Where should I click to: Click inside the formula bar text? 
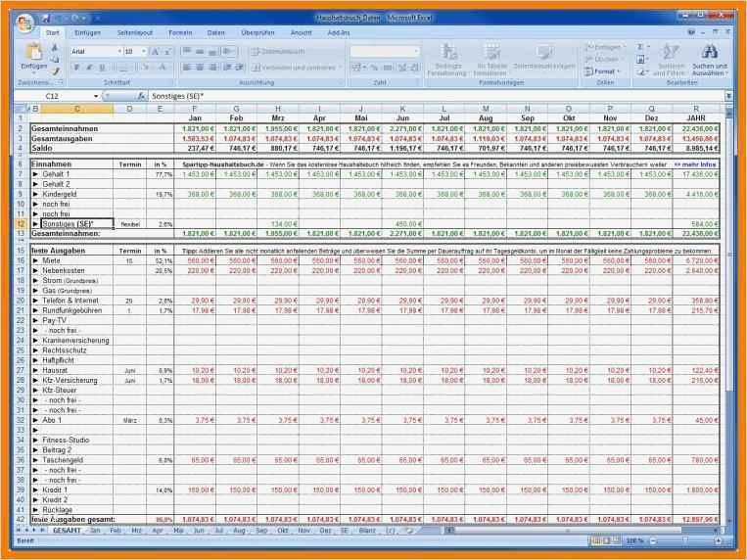pos(177,96)
